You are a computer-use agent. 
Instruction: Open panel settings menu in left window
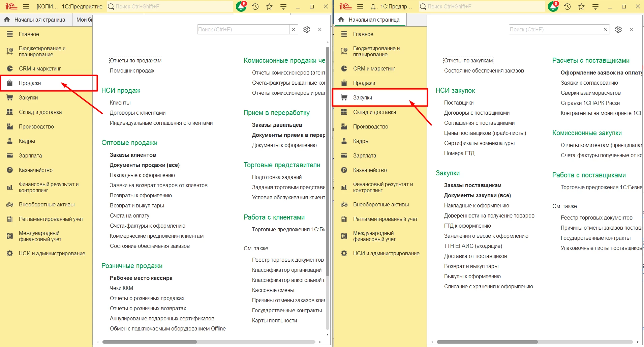[x=283, y=6]
